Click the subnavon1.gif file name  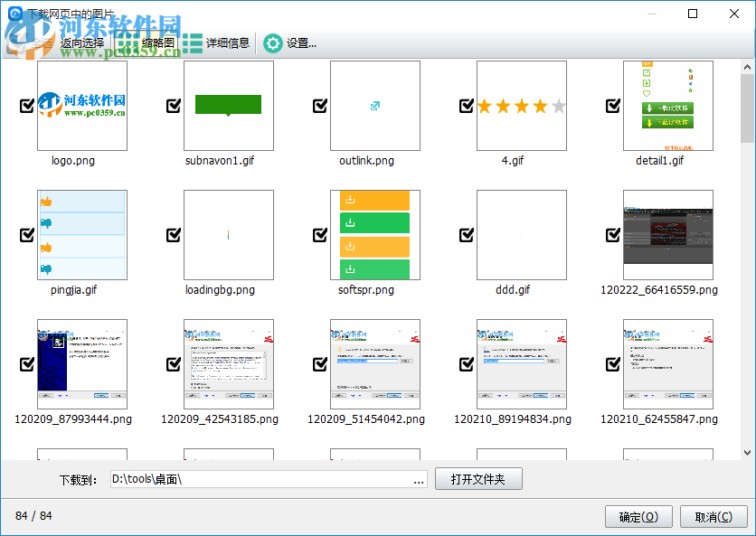(x=220, y=161)
